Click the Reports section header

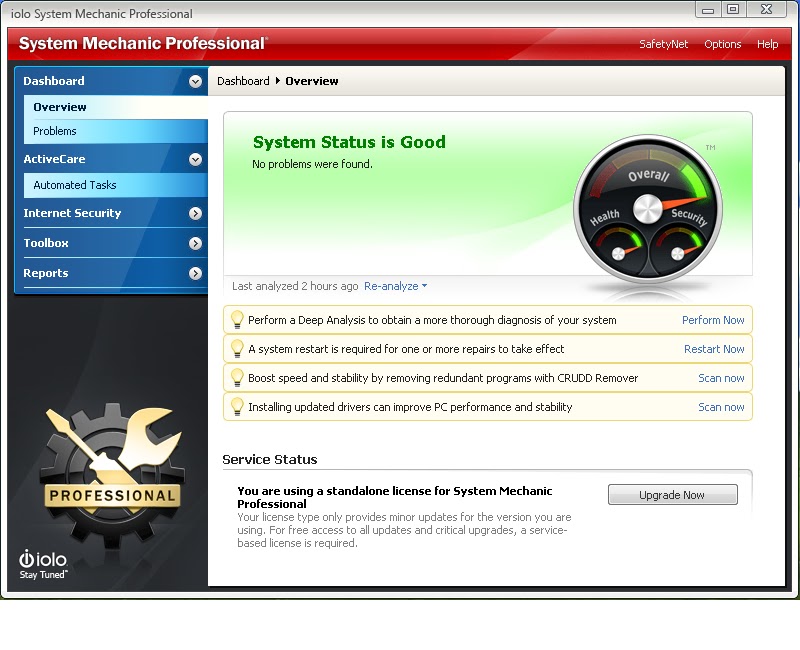point(111,273)
